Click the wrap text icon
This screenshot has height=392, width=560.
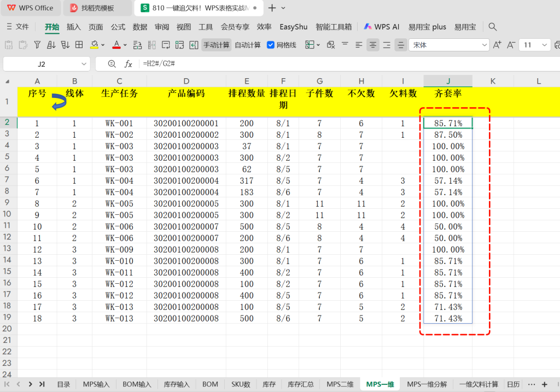click(166, 45)
